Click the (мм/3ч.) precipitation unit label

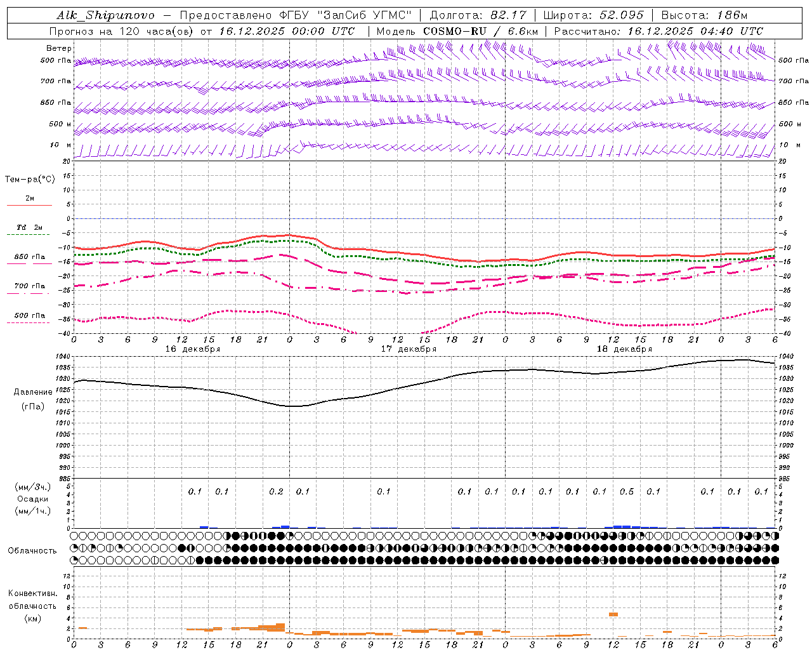[x=33, y=487]
